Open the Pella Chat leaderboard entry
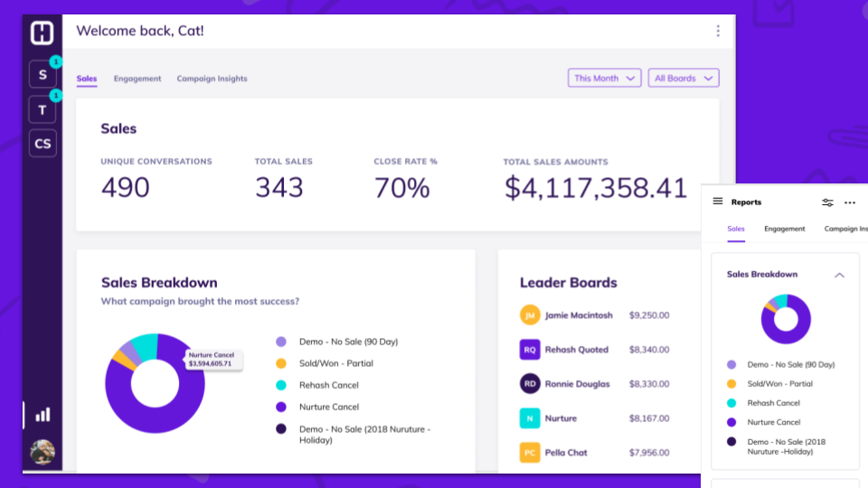 coord(595,453)
